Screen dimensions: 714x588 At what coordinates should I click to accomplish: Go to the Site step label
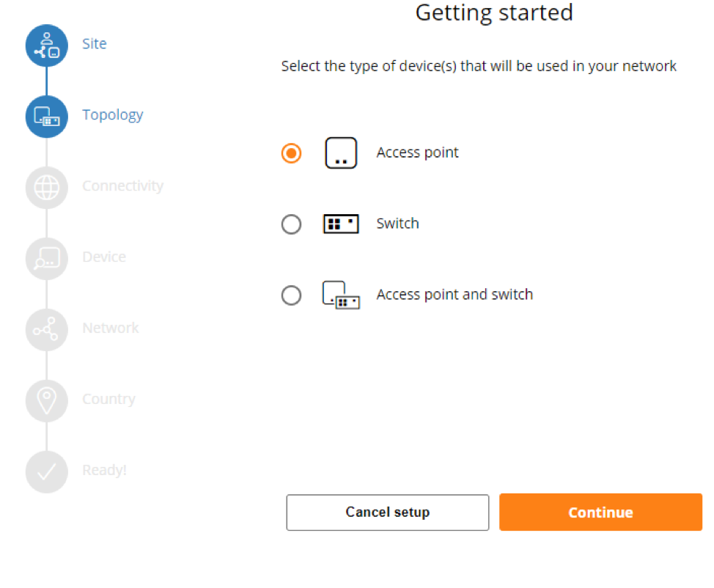(95, 44)
